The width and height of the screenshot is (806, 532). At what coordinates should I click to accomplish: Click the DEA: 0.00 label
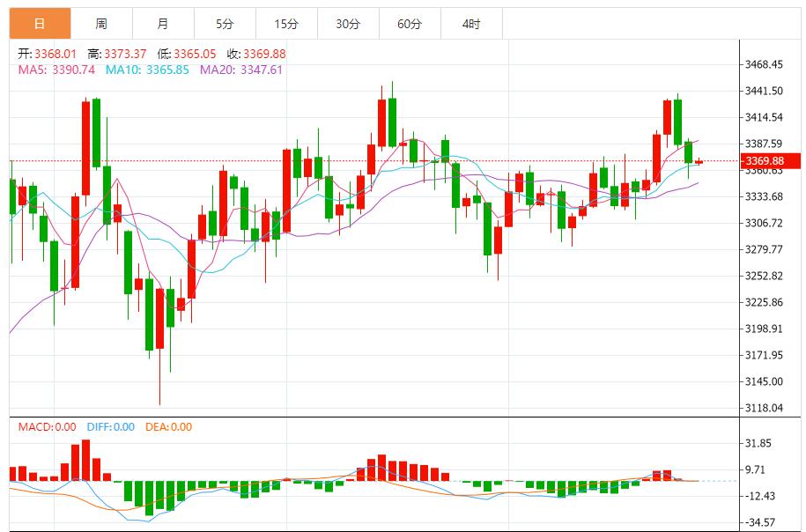point(166,427)
